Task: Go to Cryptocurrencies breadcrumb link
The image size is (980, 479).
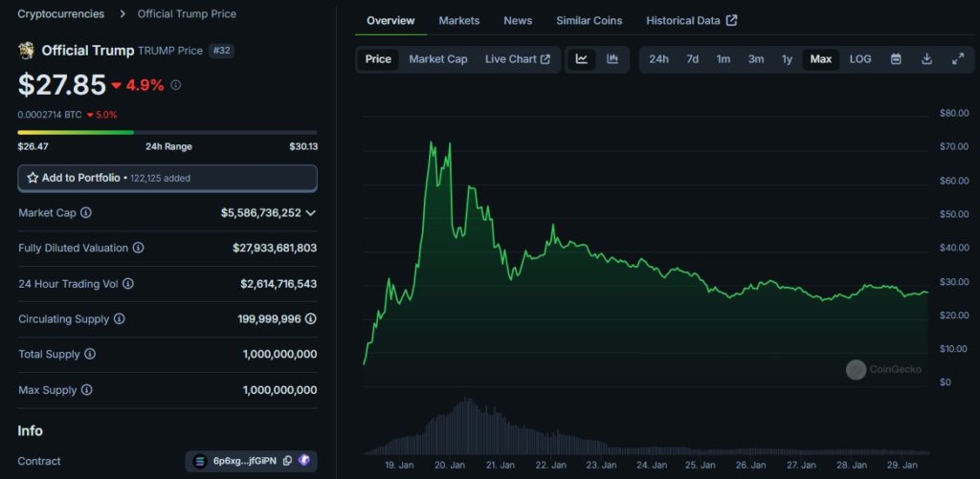Action: coord(61,13)
